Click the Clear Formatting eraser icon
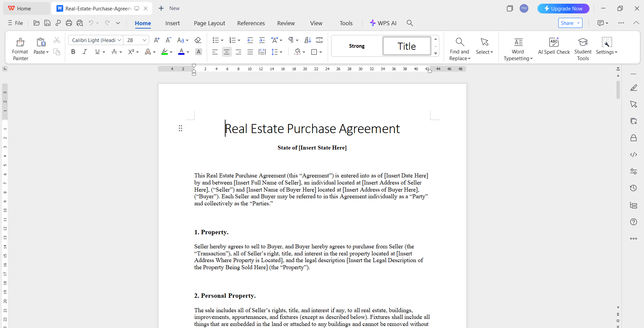 point(198,40)
